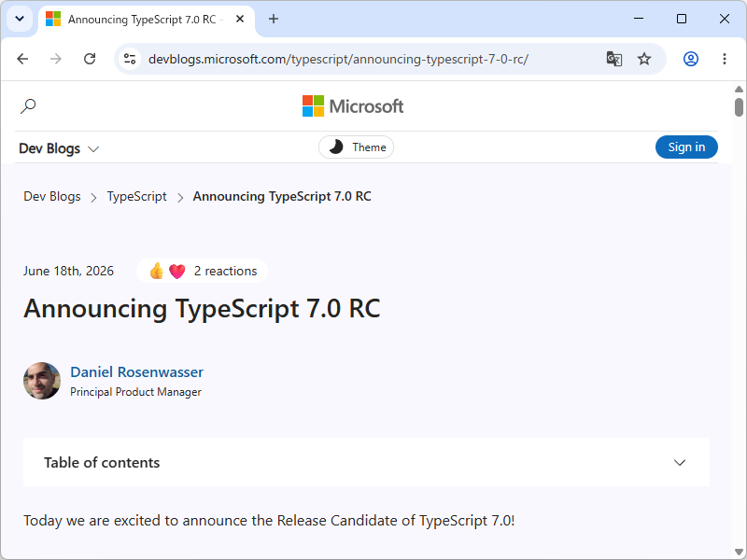Click the browser back arrow

22,59
